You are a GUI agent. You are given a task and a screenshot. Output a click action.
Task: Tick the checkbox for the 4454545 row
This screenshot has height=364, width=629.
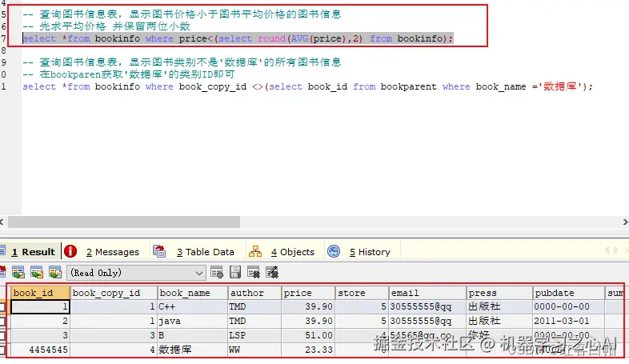coord(2,349)
